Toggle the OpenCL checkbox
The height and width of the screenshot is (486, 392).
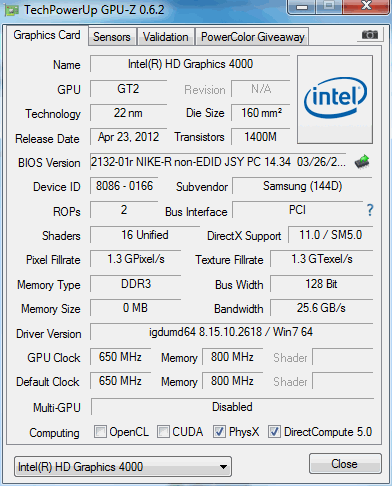click(x=100, y=432)
